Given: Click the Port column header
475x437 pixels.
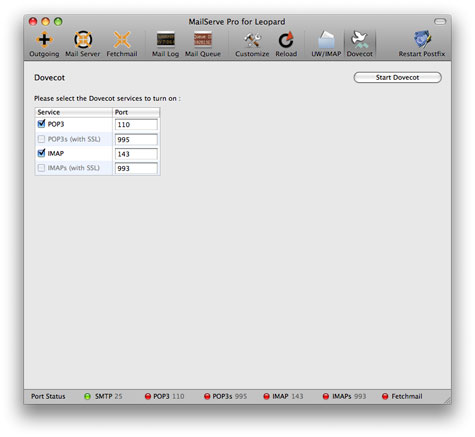Looking at the screenshot, I should point(136,112).
